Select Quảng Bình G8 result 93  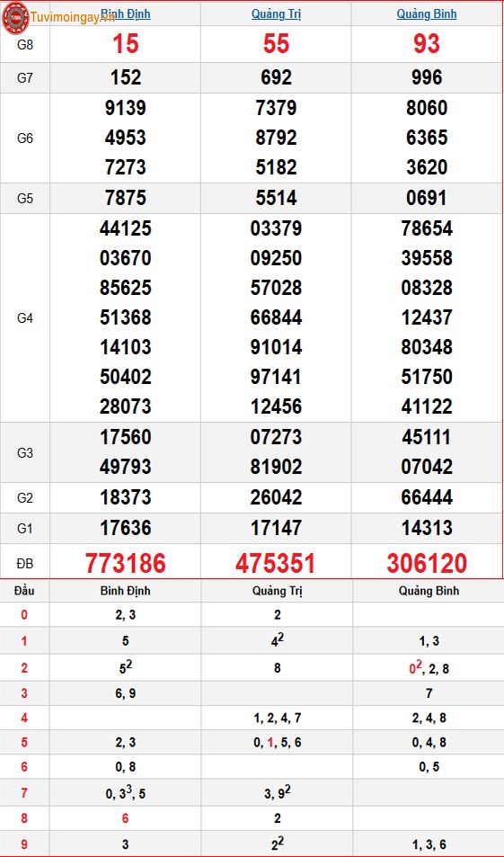(x=427, y=44)
